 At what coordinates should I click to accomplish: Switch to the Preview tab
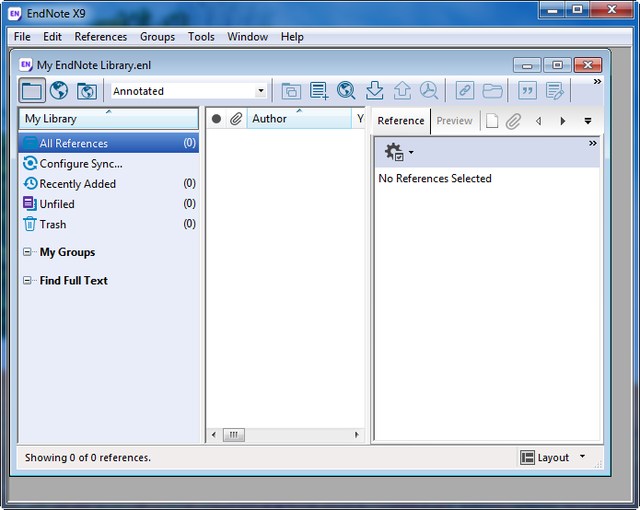pos(454,121)
